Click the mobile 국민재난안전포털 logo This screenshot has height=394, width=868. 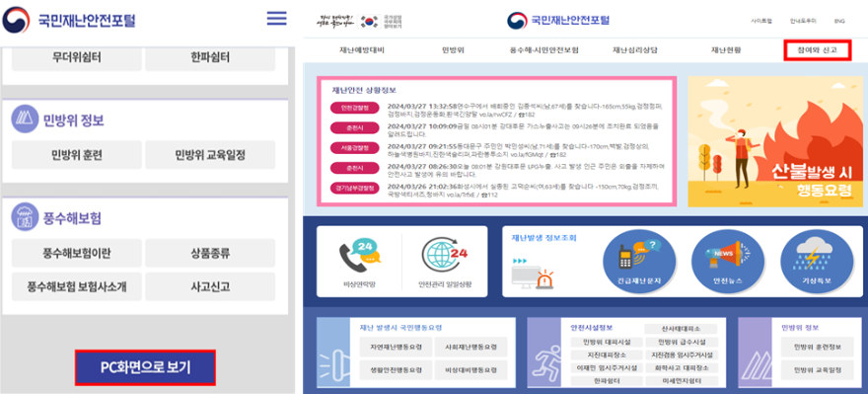point(70,21)
